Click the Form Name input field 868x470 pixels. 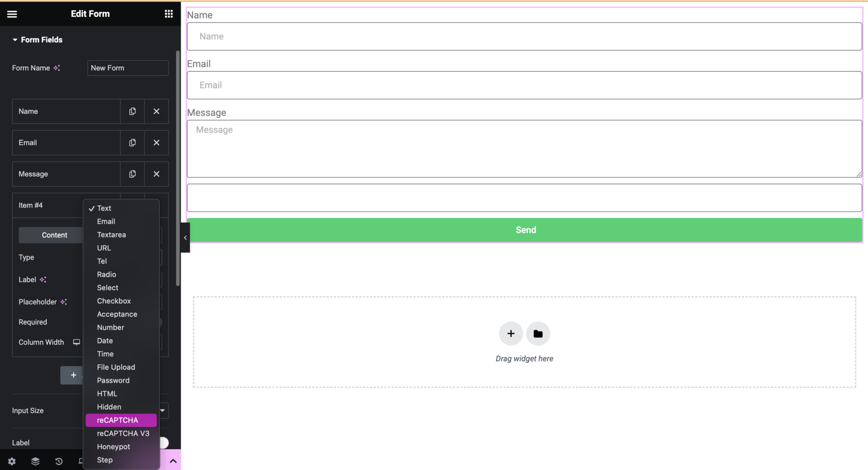point(128,68)
